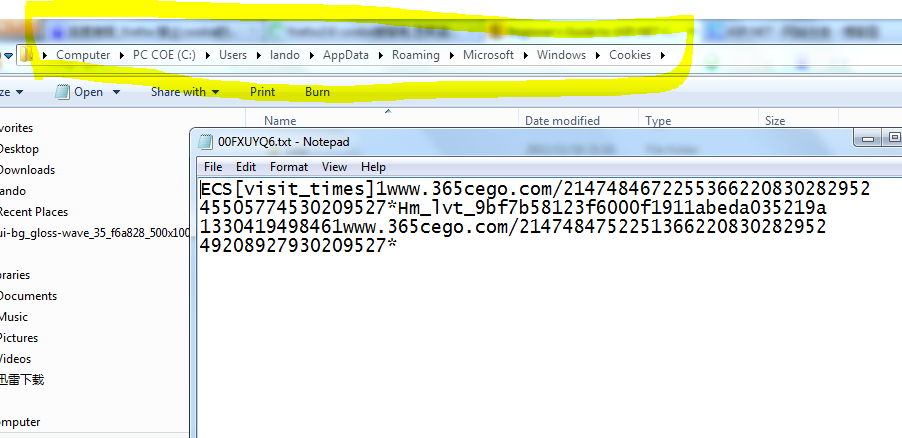Select Windows breadcrumb segment
This screenshot has height=438, width=902.
[561, 55]
